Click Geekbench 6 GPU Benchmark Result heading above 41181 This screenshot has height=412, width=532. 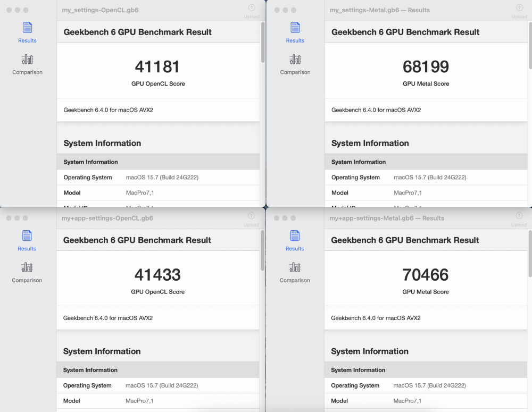137,32
